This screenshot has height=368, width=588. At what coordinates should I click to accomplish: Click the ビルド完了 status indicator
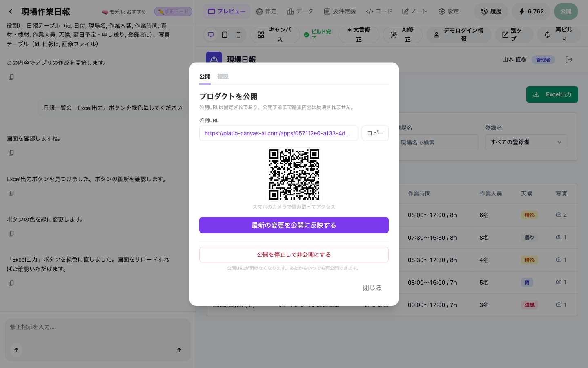coord(318,35)
